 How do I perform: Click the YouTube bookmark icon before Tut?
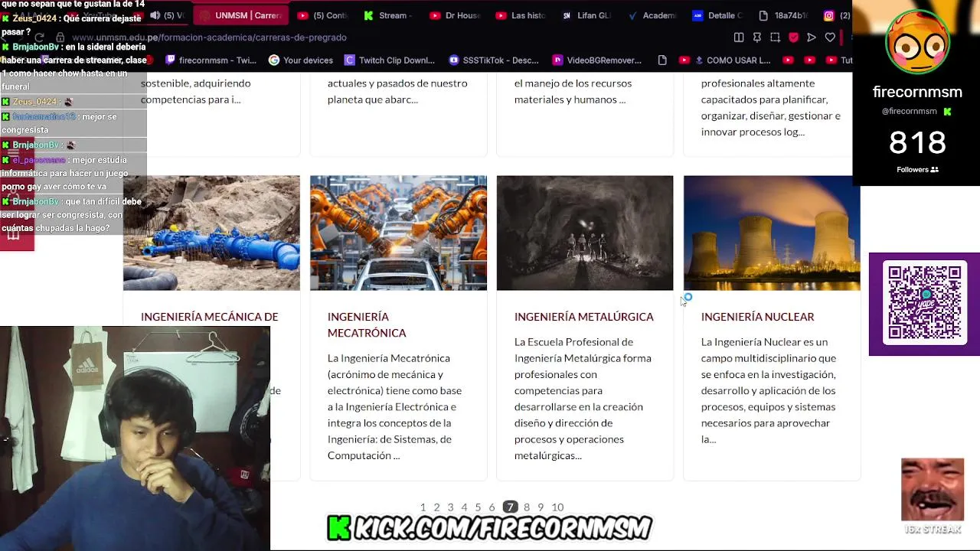[x=831, y=60]
